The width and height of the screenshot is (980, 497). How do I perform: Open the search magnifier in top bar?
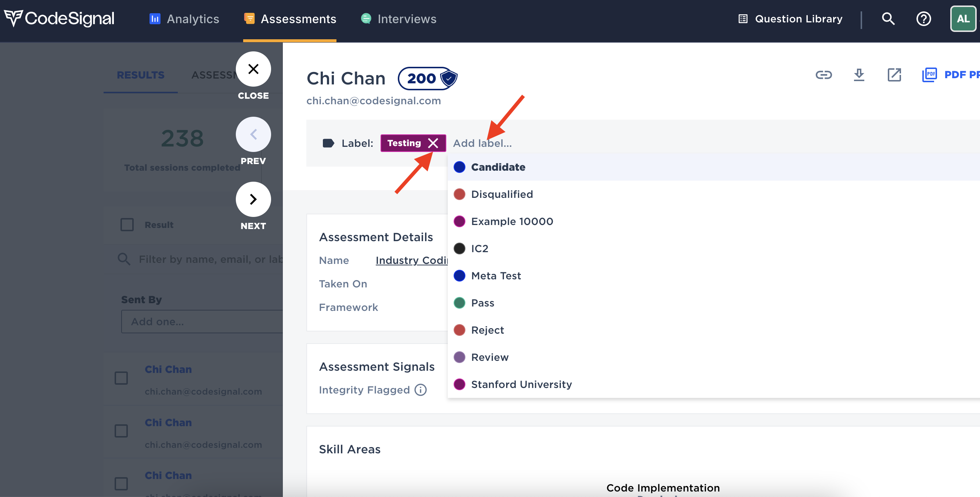tap(888, 18)
